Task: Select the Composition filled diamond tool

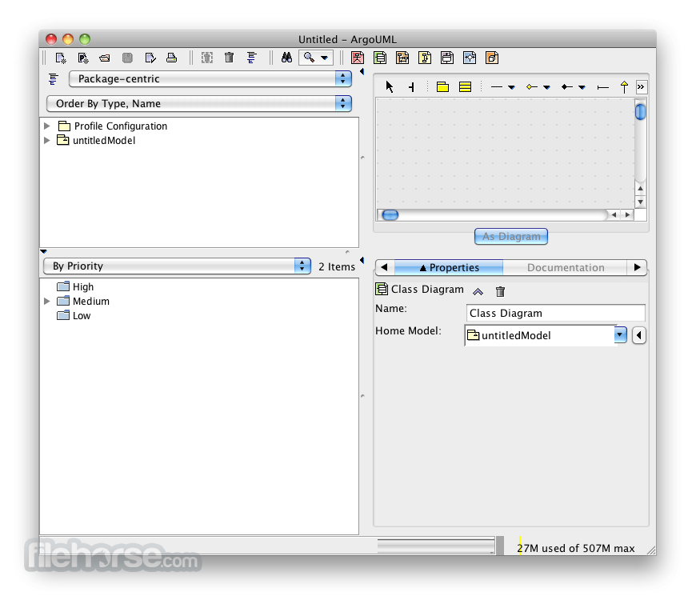Action: point(566,87)
